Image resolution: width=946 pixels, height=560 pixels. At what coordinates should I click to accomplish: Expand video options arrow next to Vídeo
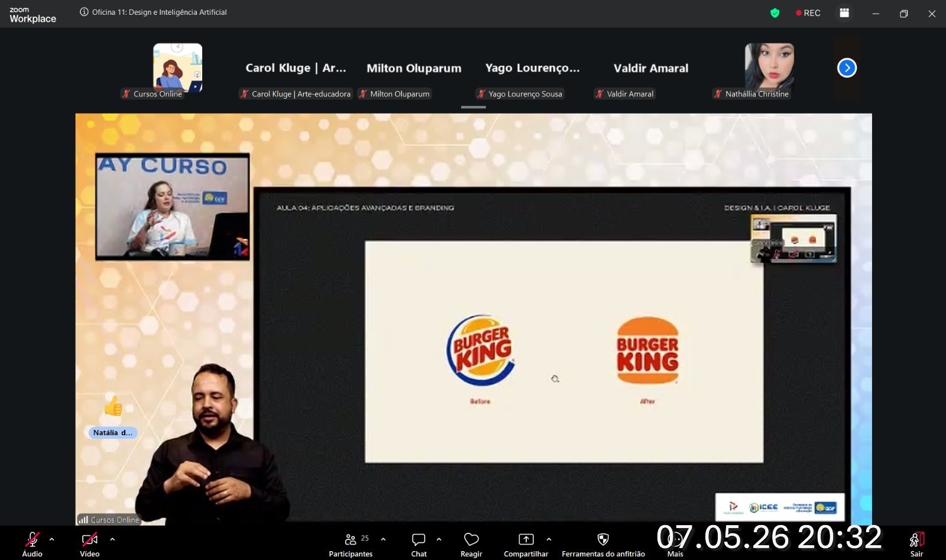pos(112,539)
